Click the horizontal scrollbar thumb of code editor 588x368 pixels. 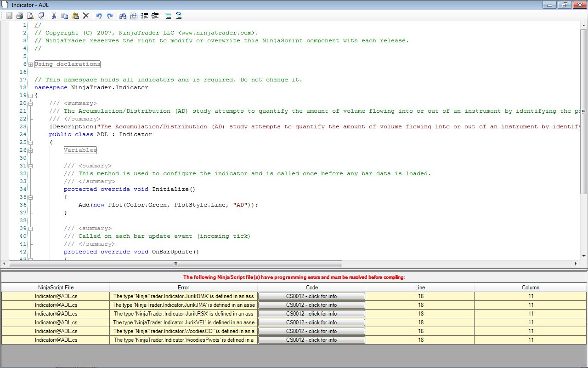pos(175,264)
